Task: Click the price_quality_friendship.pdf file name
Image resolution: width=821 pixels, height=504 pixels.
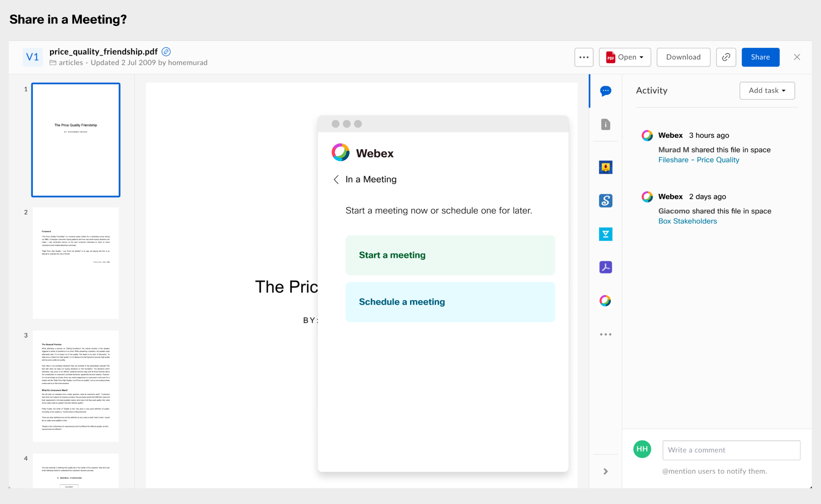Action: tap(103, 52)
